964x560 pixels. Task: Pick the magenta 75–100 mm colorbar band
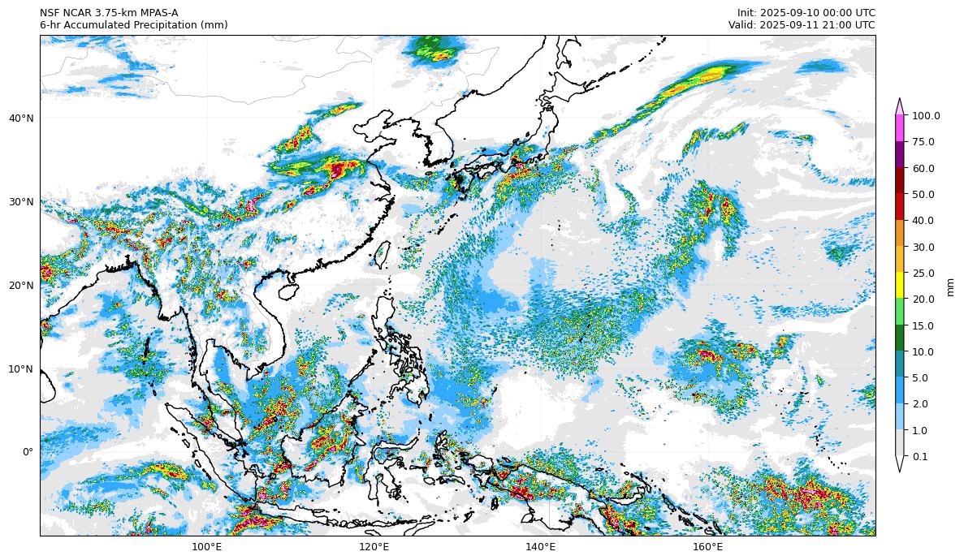click(x=900, y=128)
